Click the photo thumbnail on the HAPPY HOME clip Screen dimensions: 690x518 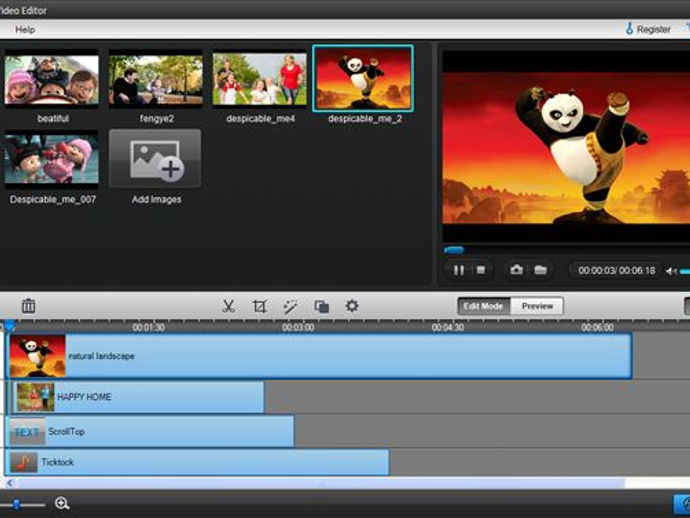[x=35, y=397]
